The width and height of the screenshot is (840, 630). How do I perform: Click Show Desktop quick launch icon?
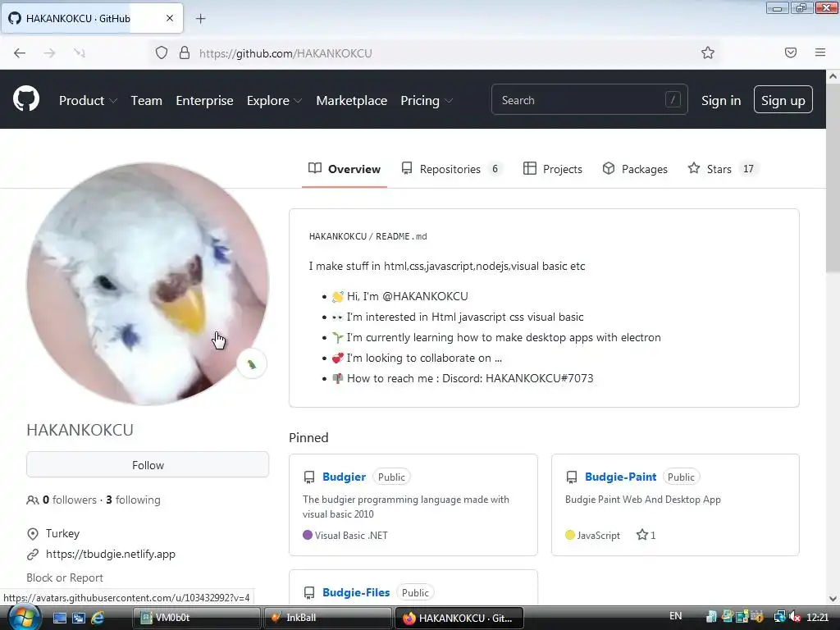(59, 618)
